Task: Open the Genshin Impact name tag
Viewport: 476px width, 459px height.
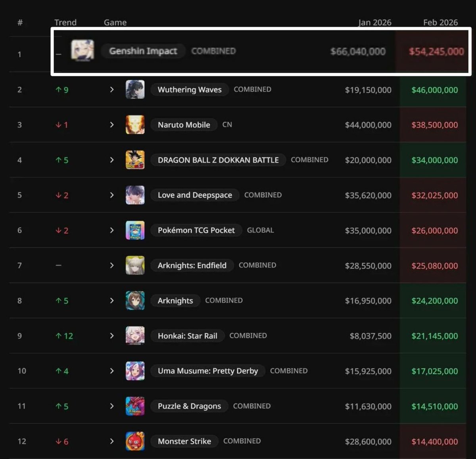Action: click(x=143, y=51)
